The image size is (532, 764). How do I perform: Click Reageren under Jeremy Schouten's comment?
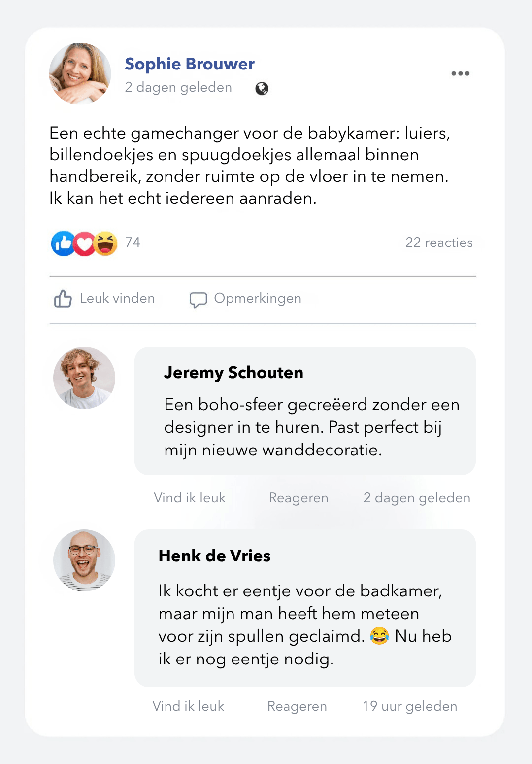[x=299, y=498]
